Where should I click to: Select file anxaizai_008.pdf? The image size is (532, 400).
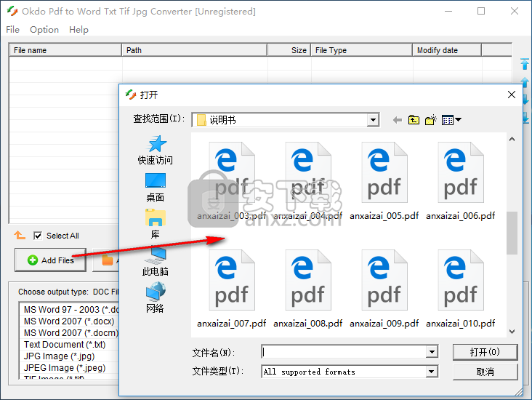tap(308, 289)
